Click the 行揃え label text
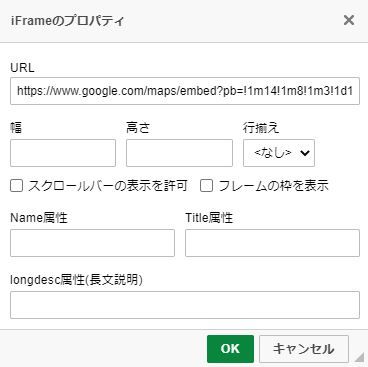Viewport: 368px width, 367px height. click(x=261, y=128)
